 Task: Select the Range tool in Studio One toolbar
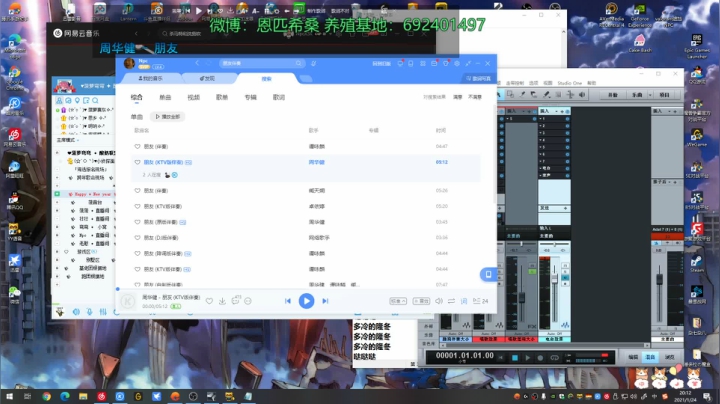click(511, 95)
